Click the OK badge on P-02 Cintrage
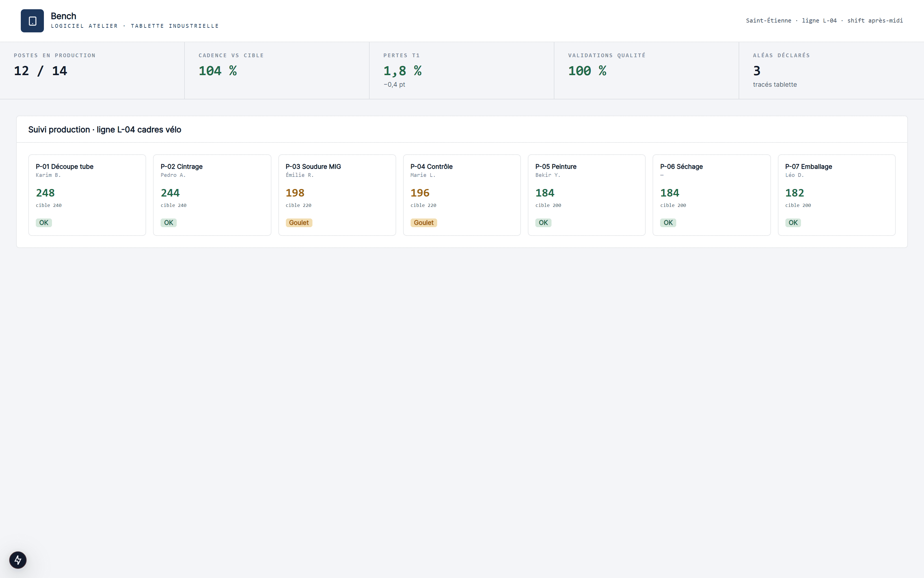924x578 pixels. tap(169, 223)
